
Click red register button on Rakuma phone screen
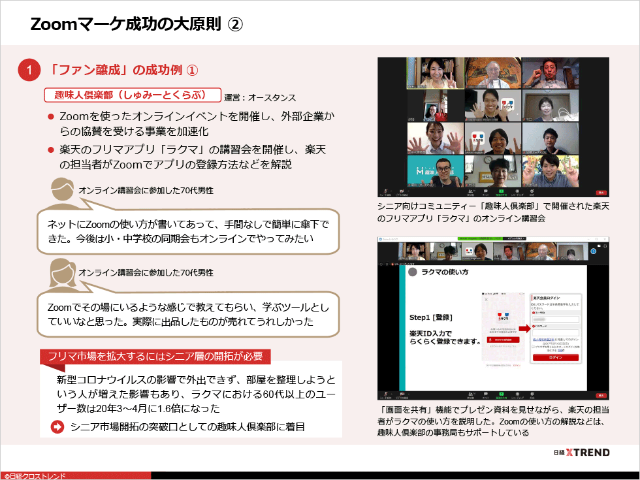tap(503, 340)
